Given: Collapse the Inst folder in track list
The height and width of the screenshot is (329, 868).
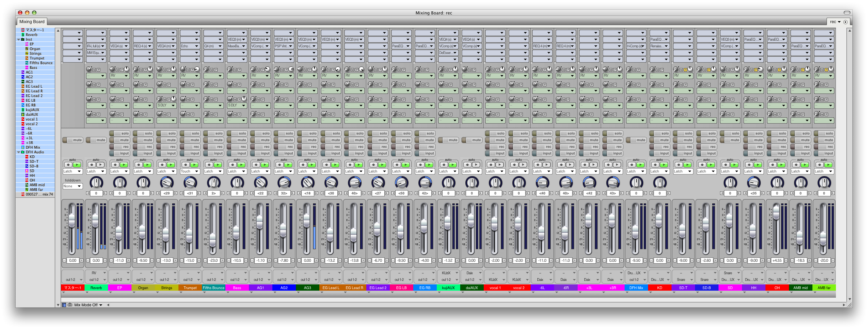Looking at the screenshot, I should click(x=18, y=40).
